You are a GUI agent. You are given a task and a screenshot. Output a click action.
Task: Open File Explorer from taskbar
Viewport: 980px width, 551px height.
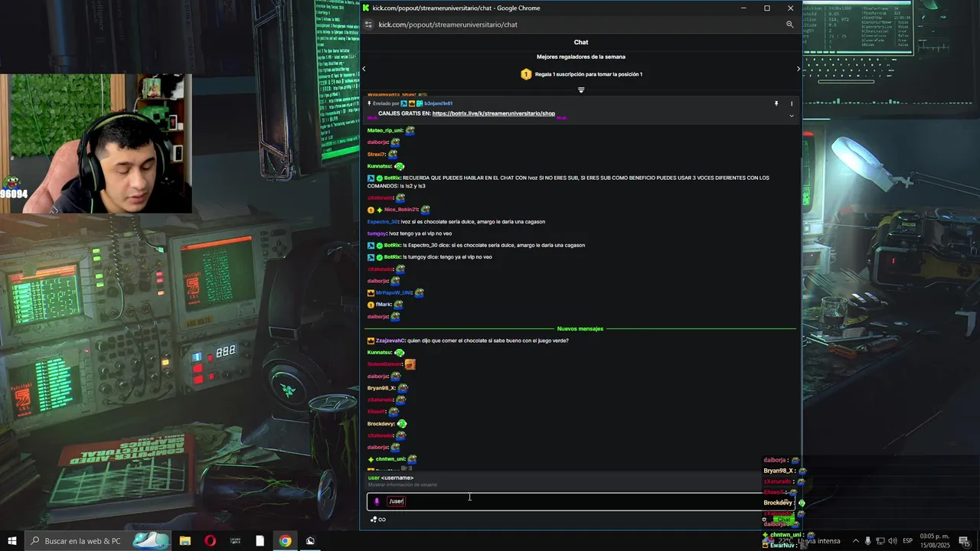185,541
